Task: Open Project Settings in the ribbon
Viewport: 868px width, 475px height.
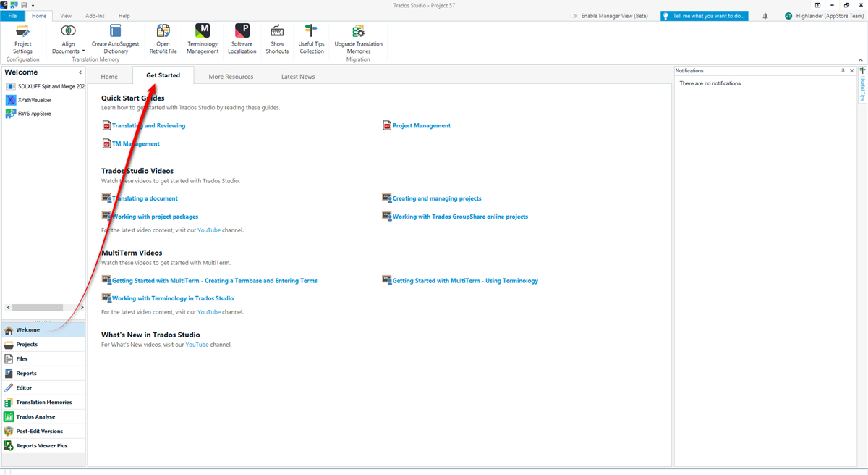Action: [22, 39]
